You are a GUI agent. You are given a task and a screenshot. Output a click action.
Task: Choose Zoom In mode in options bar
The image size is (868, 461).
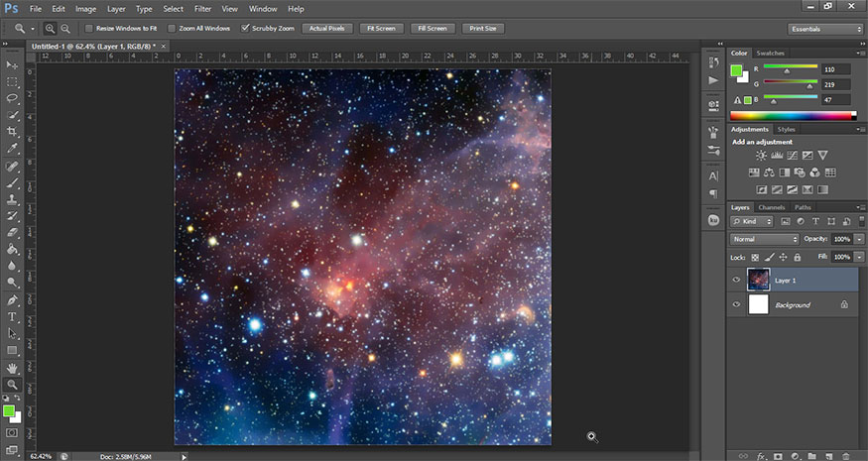tap(50, 28)
